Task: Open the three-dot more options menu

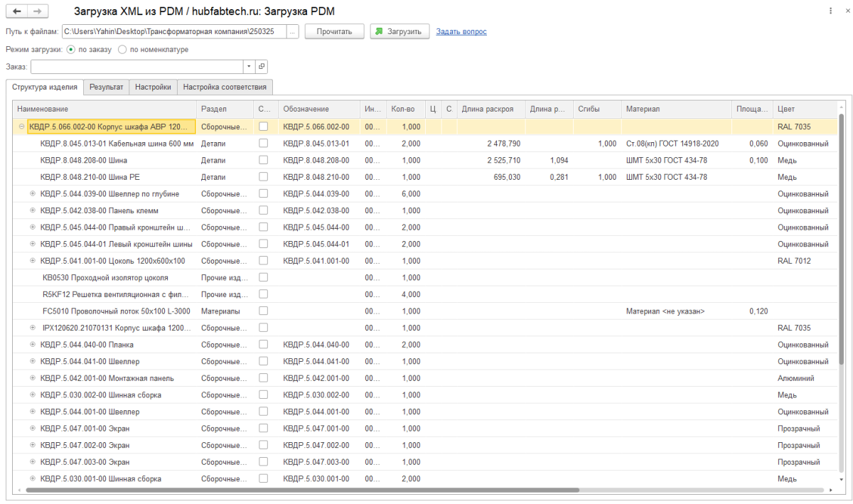Action: click(x=831, y=12)
